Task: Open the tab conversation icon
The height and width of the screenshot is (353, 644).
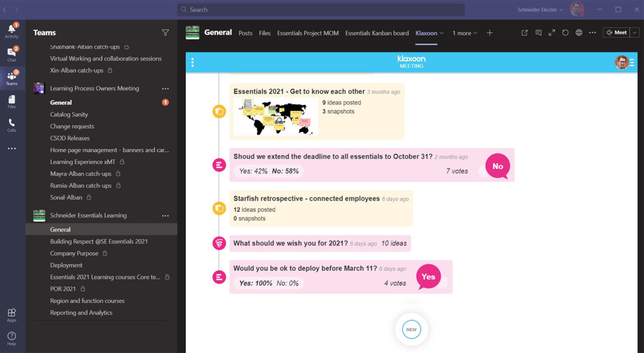Action: pyautogui.click(x=538, y=32)
